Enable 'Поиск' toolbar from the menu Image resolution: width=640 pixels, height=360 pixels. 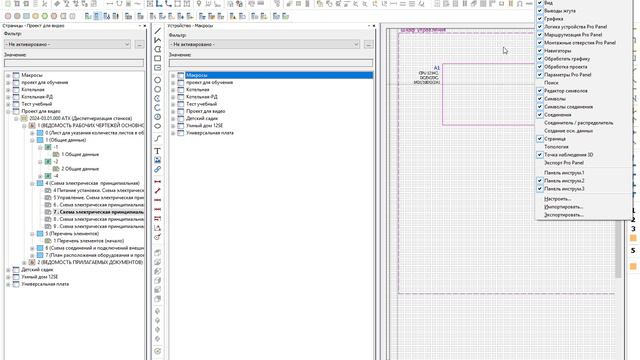[x=551, y=82]
